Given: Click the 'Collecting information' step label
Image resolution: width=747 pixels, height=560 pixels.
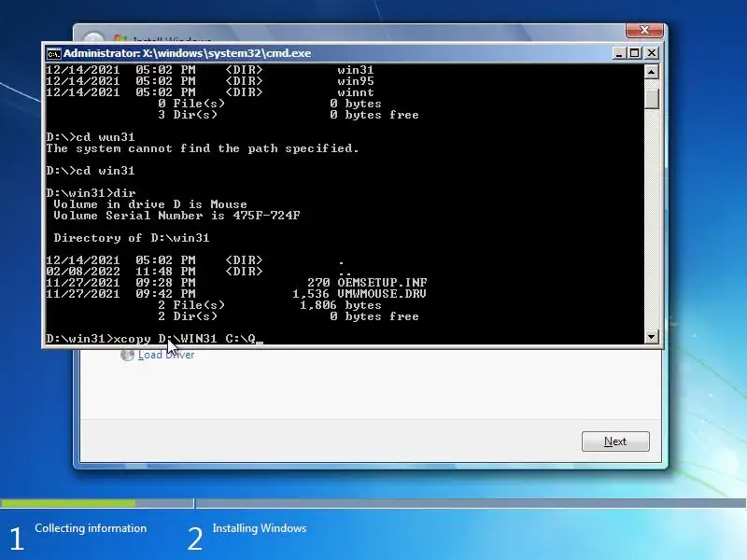Looking at the screenshot, I should point(91,528).
